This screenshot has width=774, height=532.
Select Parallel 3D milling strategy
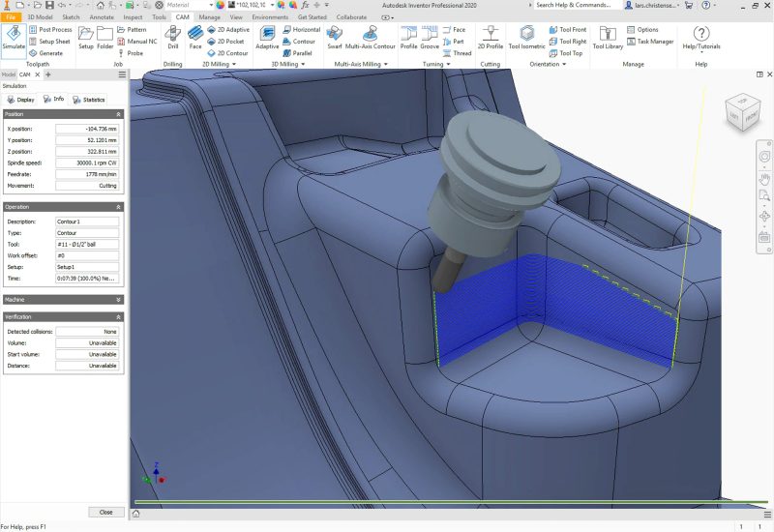tap(298, 53)
